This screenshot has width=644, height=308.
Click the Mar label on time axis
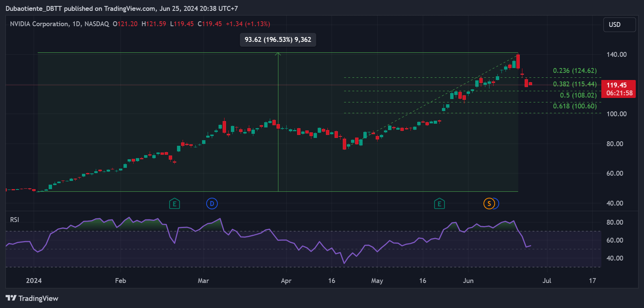click(x=203, y=281)
